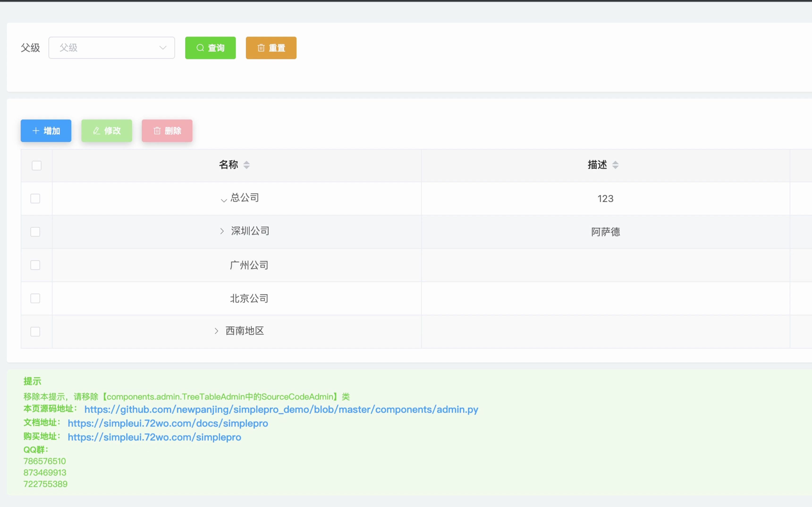Sort rows using the 名称 column sort arrows

pyautogui.click(x=247, y=165)
